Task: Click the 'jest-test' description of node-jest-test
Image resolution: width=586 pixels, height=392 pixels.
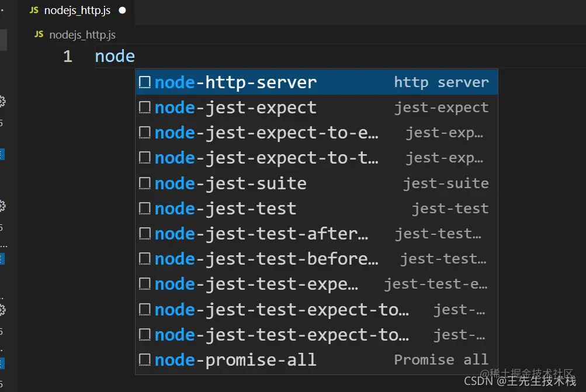Action: pyautogui.click(x=450, y=209)
